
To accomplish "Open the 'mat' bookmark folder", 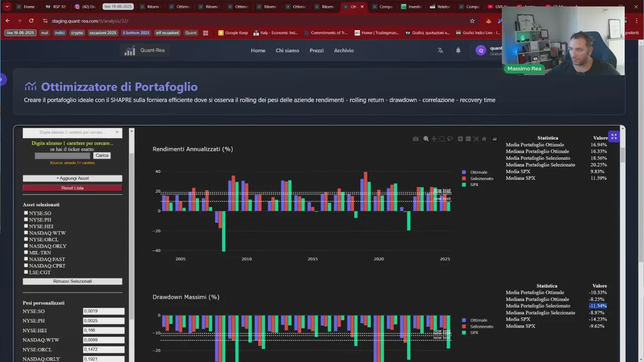I will (44, 33).
